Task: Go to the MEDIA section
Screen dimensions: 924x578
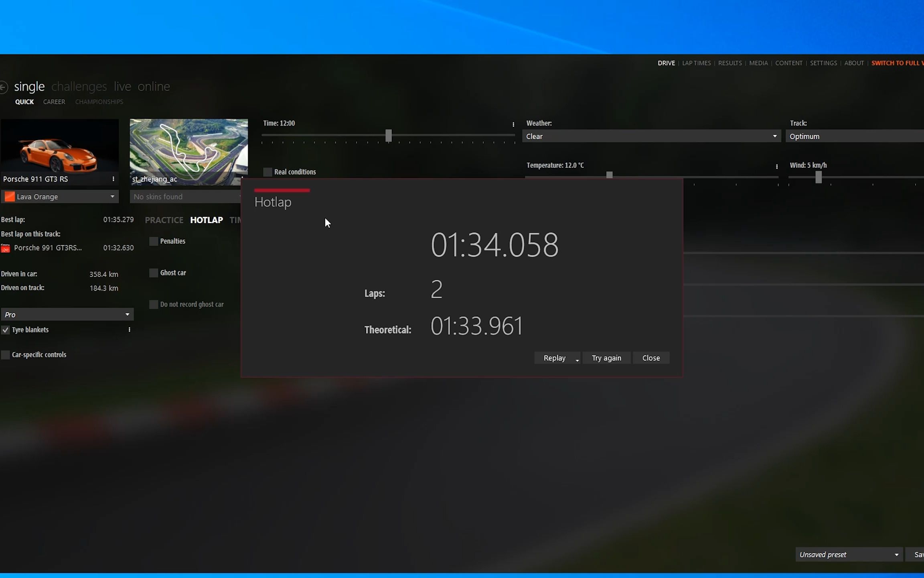Action: (x=758, y=63)
